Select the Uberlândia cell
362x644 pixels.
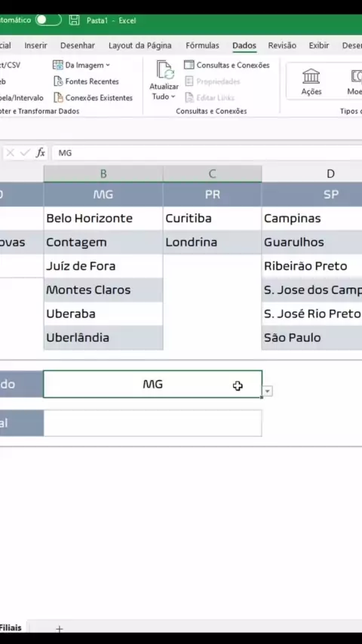point(103,338)
